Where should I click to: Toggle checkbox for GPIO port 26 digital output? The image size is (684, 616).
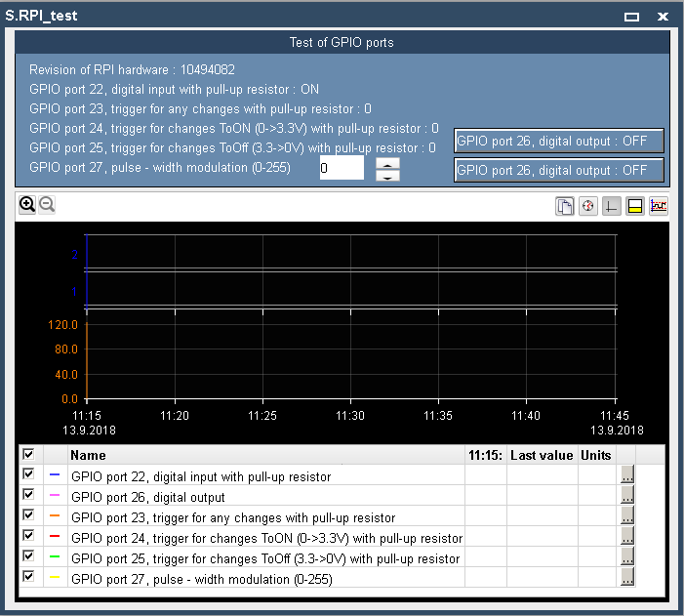[28, 496]
